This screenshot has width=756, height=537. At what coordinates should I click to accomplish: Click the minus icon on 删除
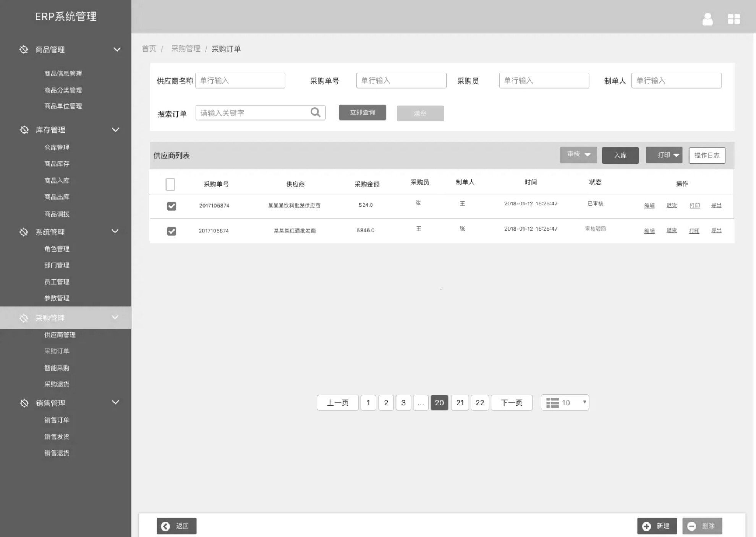[x=691, y=526]
